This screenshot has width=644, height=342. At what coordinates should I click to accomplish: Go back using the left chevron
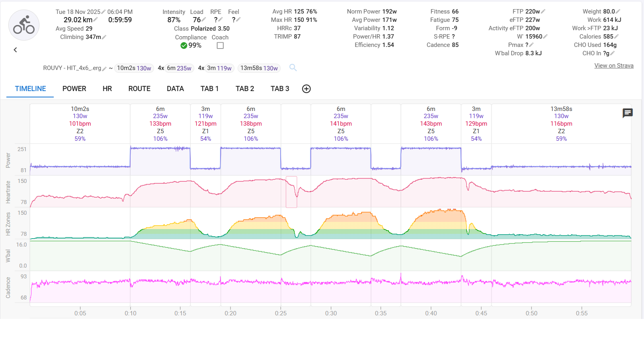tap(16, 50)
